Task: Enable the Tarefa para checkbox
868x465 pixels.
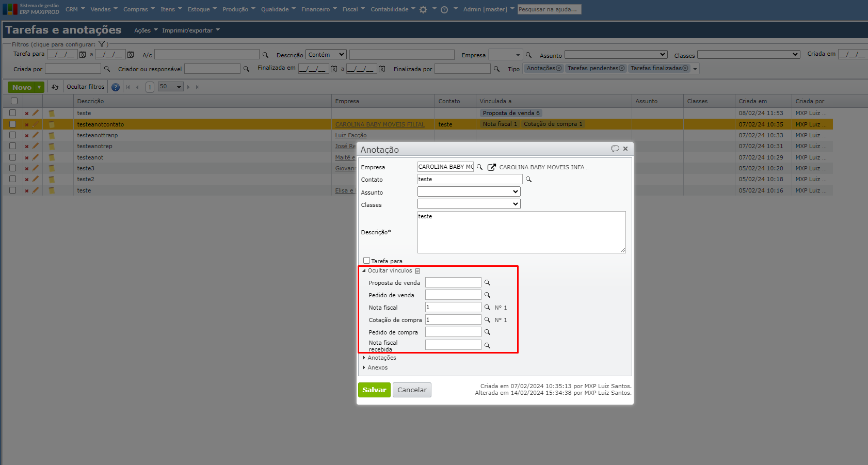Action: point(366,261)
